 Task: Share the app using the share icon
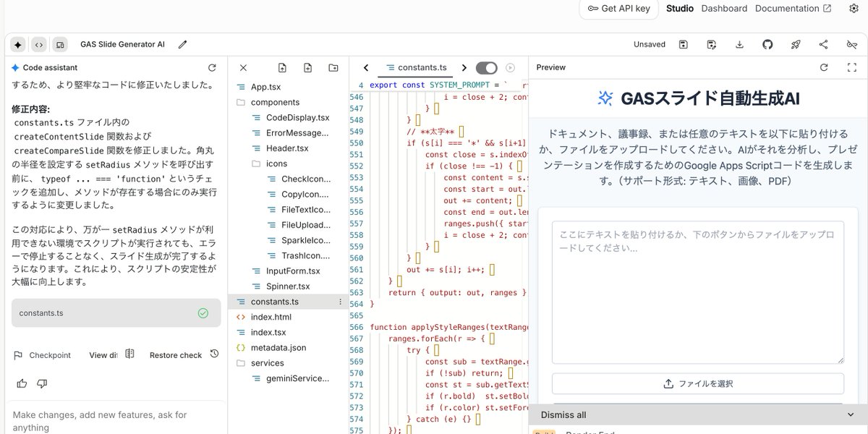(823, 44)
